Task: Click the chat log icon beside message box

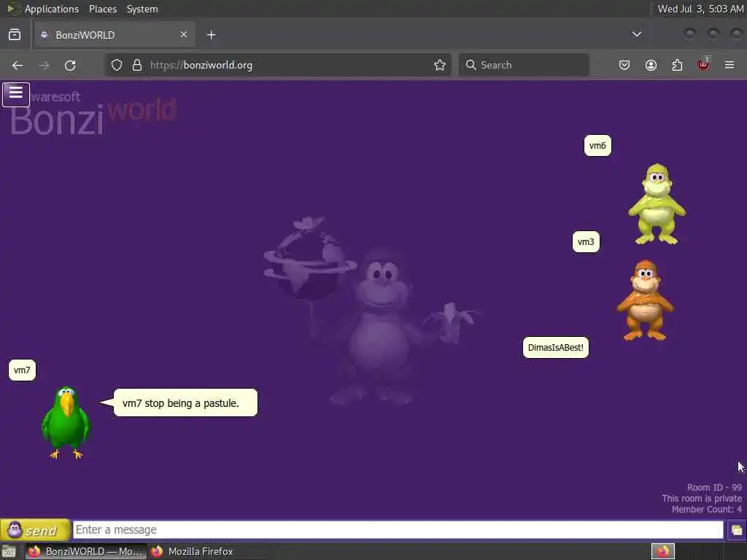Action: coord(736,530)
